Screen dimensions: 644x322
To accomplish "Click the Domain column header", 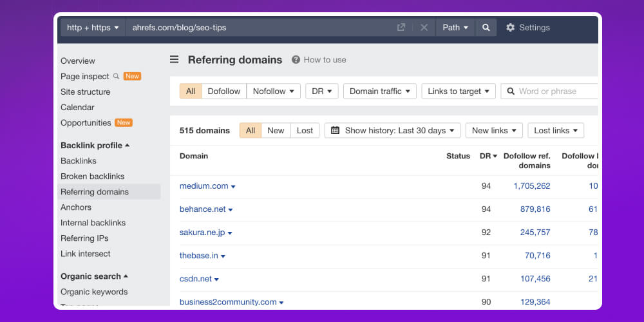I will (x=194, y=156).
